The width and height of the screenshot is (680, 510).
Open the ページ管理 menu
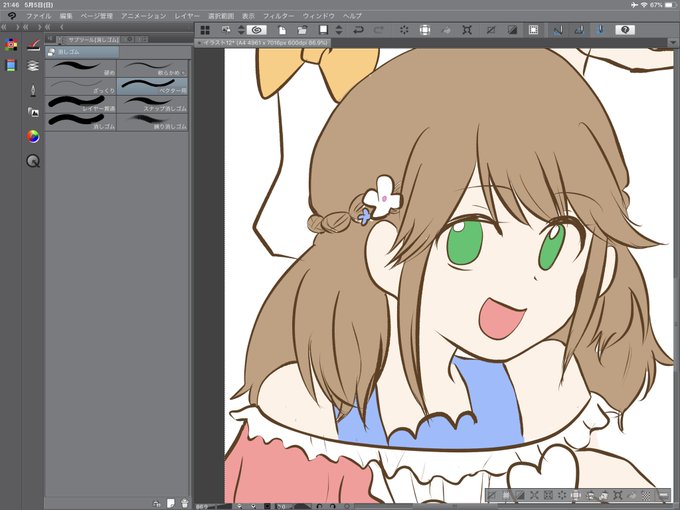click(96, 16)
